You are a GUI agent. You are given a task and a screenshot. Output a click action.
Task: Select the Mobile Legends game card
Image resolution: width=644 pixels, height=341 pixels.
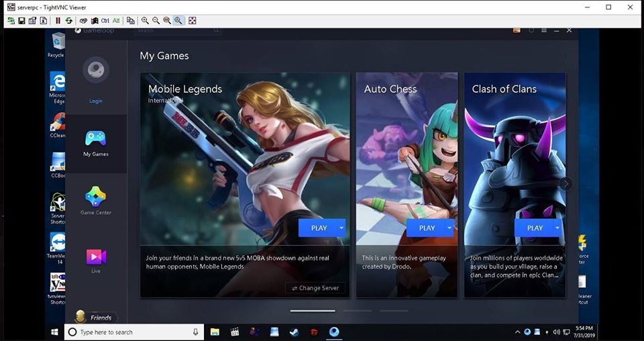pos(246,185)
